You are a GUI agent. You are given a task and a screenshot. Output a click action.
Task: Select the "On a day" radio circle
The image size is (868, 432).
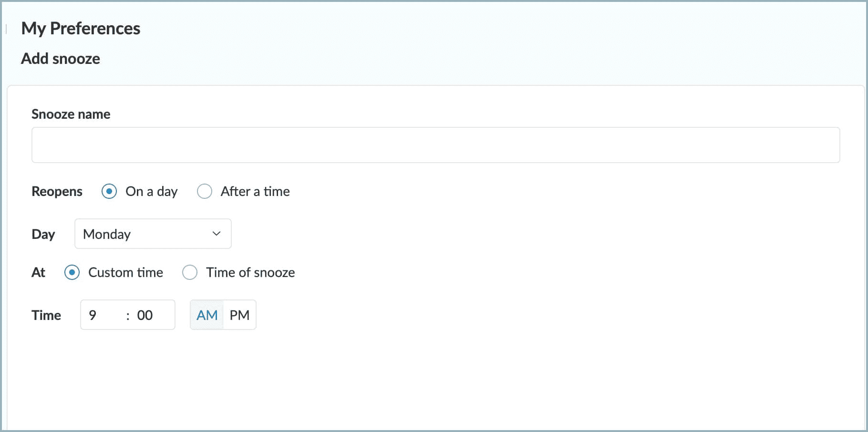click(x=109, y=191)
